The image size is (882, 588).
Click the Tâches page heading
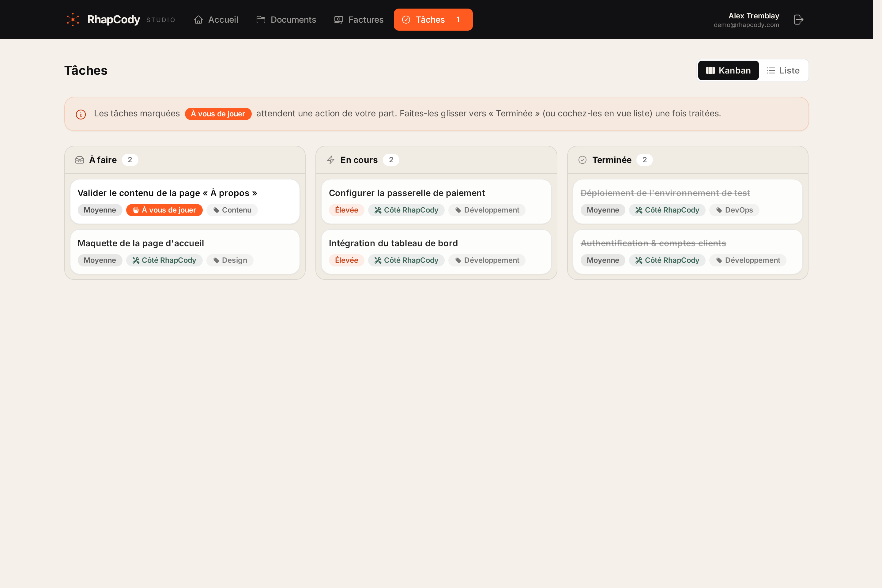click(86, 70)
